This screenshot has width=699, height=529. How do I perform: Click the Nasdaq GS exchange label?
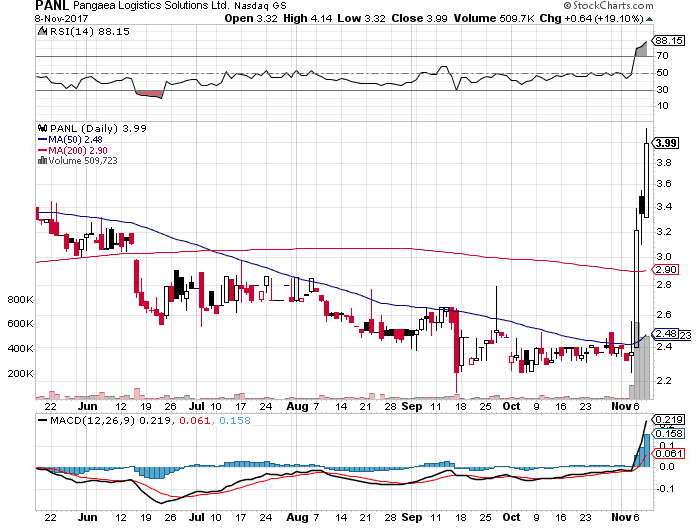(x=260, y=6)
